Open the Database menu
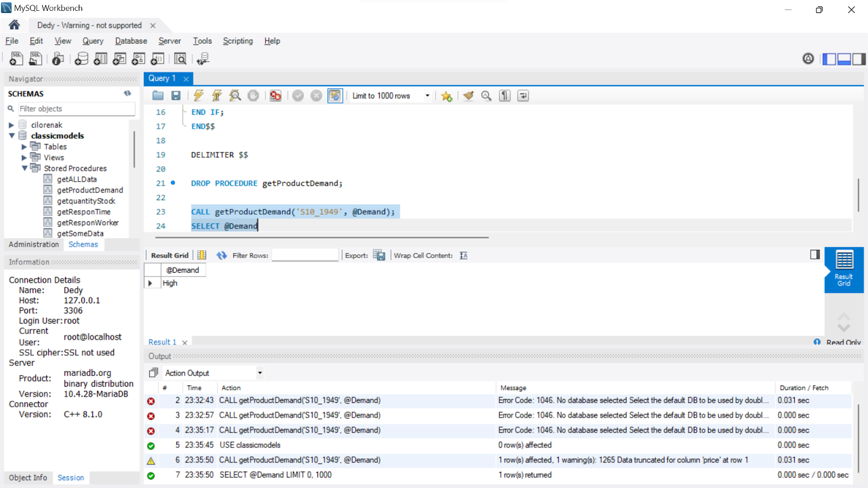The height and width of the screenshot is (488, 868). [131, 41]
